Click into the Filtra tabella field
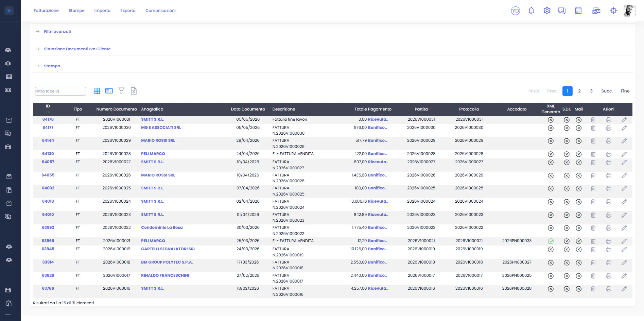The height and width of the screenshot is (321, 644). (60, 91)
